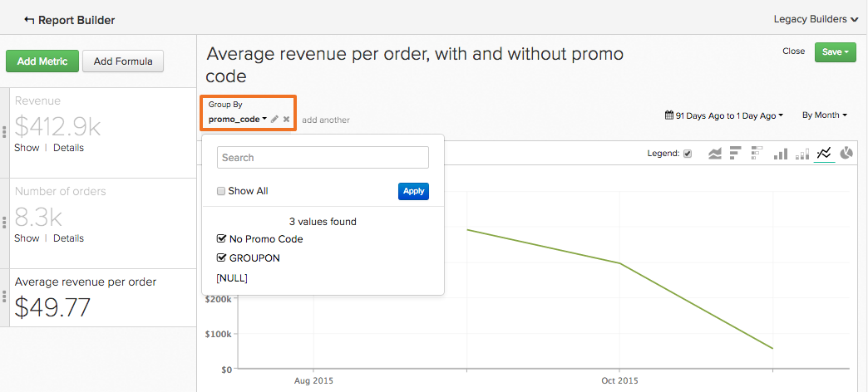Remove the promo_code group by
This screenshot has height=392, width=868.
(x=287, y=120)
